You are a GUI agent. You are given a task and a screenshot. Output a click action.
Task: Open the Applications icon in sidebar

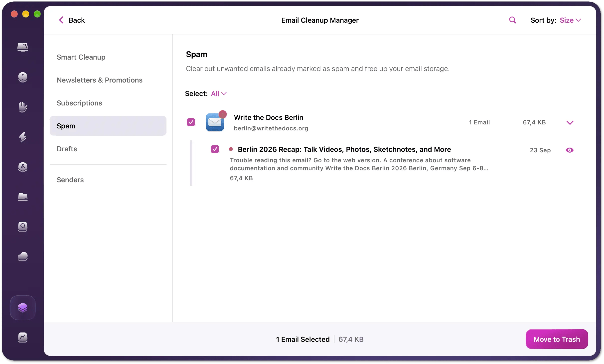click(23, 167)
